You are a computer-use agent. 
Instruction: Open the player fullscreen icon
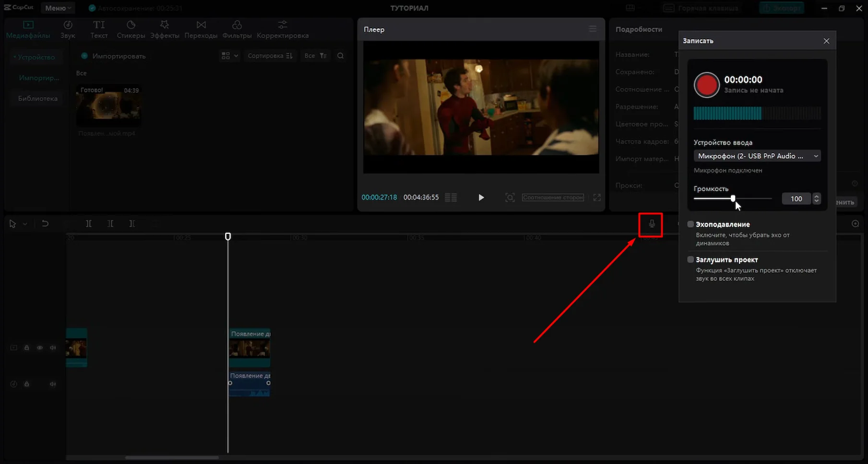597,197
